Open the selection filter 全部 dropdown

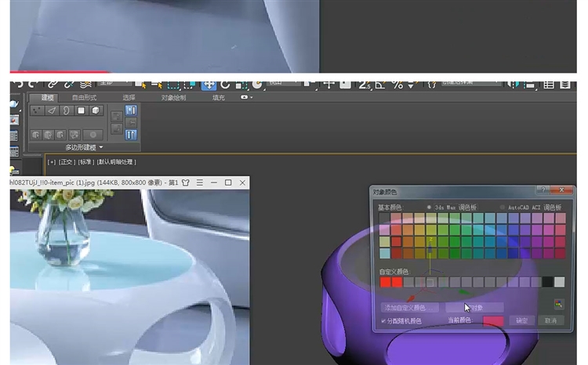[x=114, y=83]
